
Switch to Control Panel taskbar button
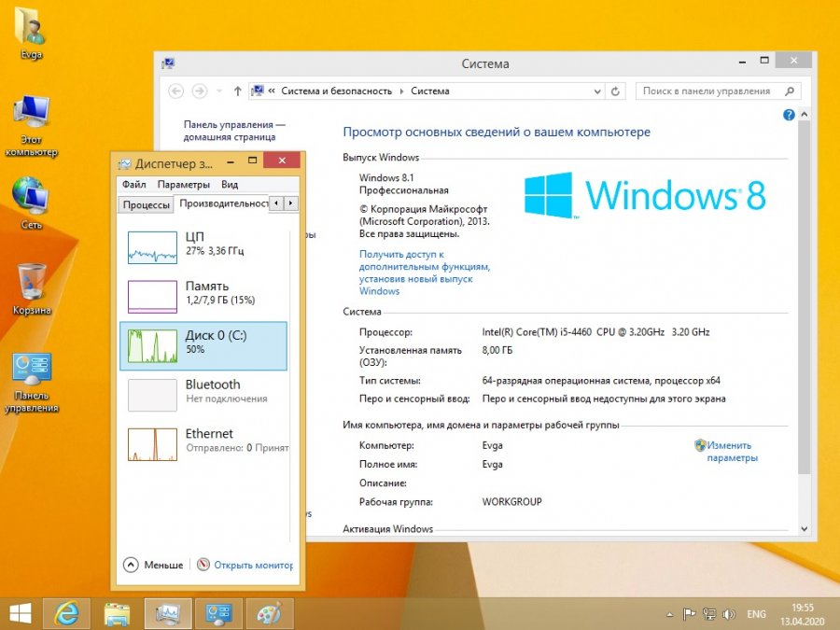pos(219,613)
